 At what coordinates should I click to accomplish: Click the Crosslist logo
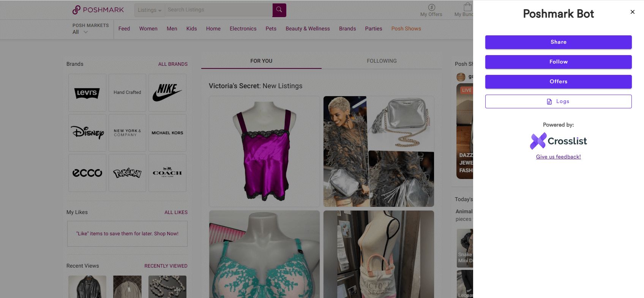click(558, 141)
